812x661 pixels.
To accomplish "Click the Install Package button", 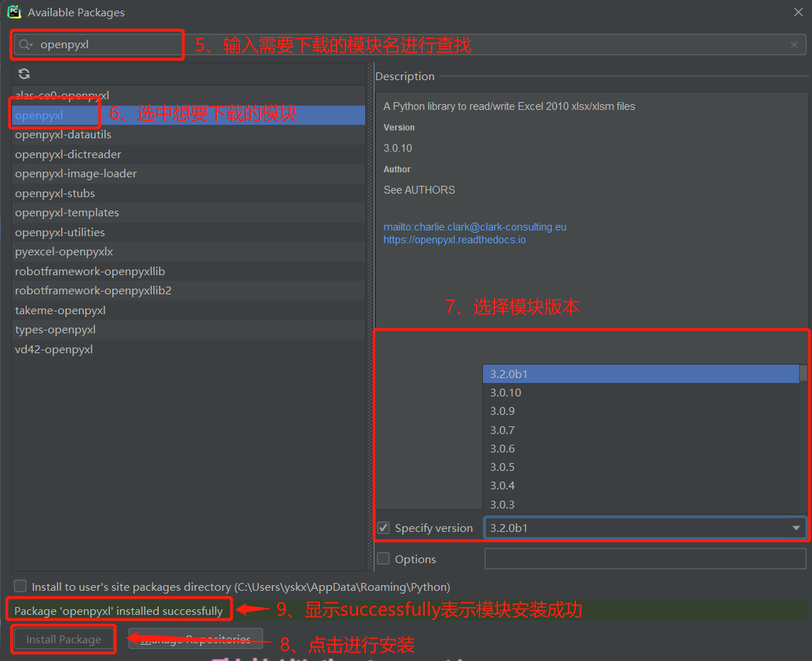I will (x=64, y=640).
